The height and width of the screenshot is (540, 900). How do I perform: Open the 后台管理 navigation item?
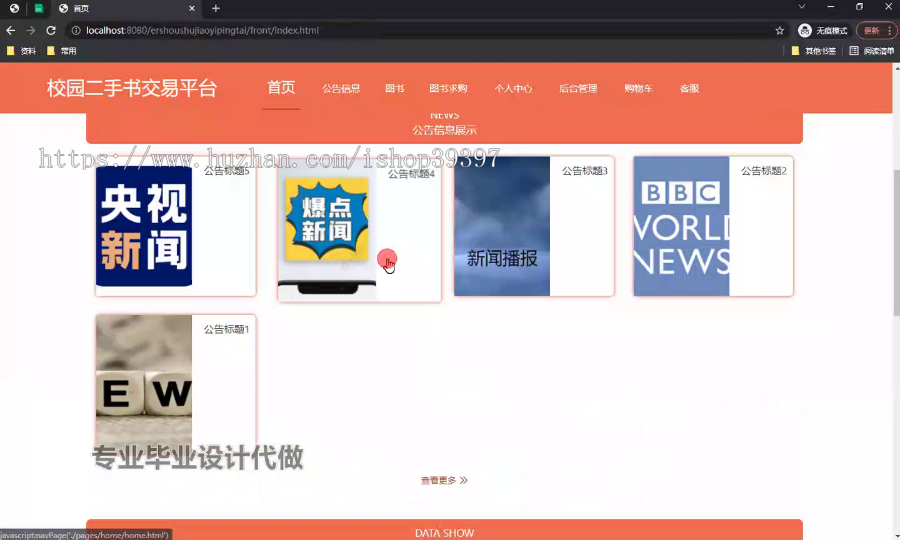tap(578, 88)
